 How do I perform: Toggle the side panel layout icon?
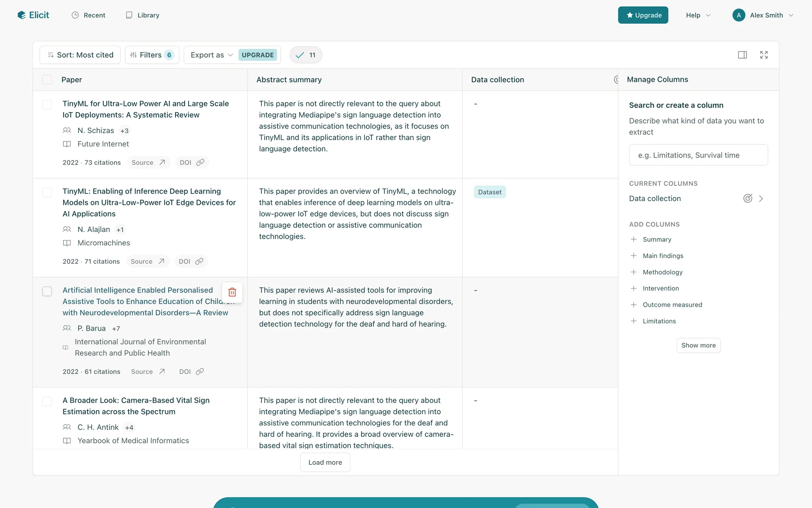742,55
